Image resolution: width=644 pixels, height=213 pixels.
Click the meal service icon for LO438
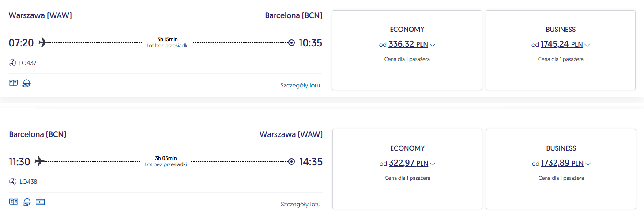tap(26, 202)
